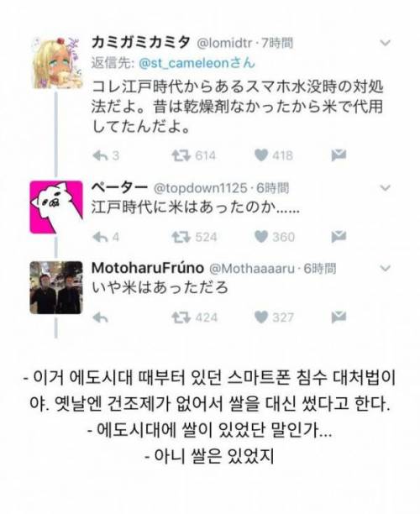
Task: Share the ペーター tweet via message icon
Action: point(339,236)
